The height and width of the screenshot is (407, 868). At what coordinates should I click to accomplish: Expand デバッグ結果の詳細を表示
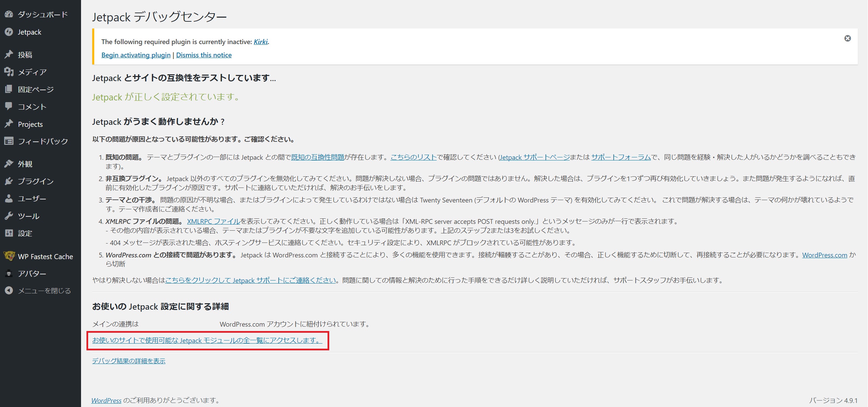coord(129,361)
